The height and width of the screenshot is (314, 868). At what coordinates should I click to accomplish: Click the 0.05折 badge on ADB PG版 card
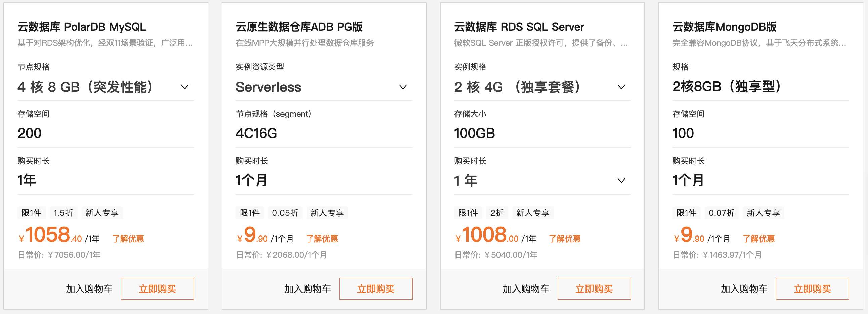(285, 212)
